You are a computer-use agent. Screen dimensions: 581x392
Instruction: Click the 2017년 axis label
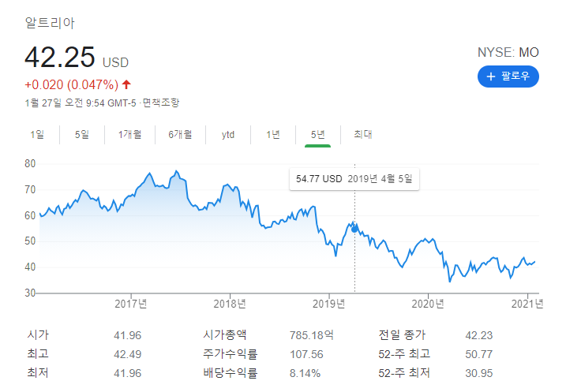[x=130, y=304]
